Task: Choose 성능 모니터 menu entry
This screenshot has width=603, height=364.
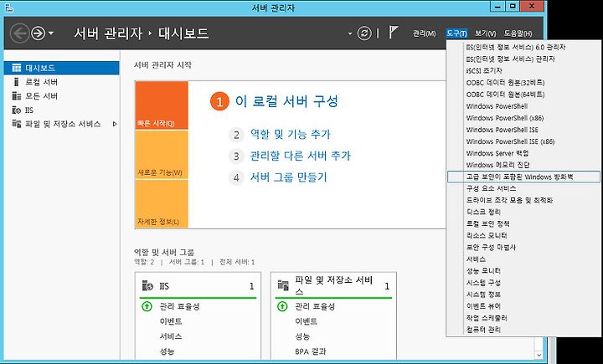Action: coord(523,271)
